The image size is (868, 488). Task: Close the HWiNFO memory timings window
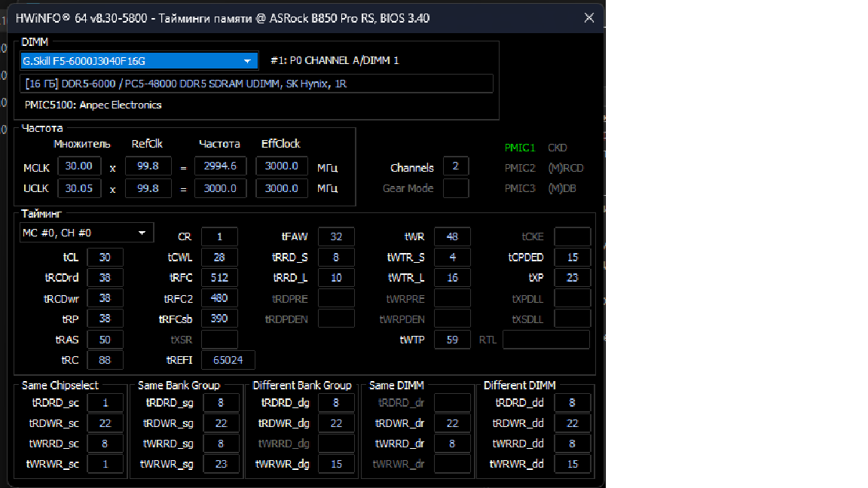pyautogui.click(x=589, y=18)
